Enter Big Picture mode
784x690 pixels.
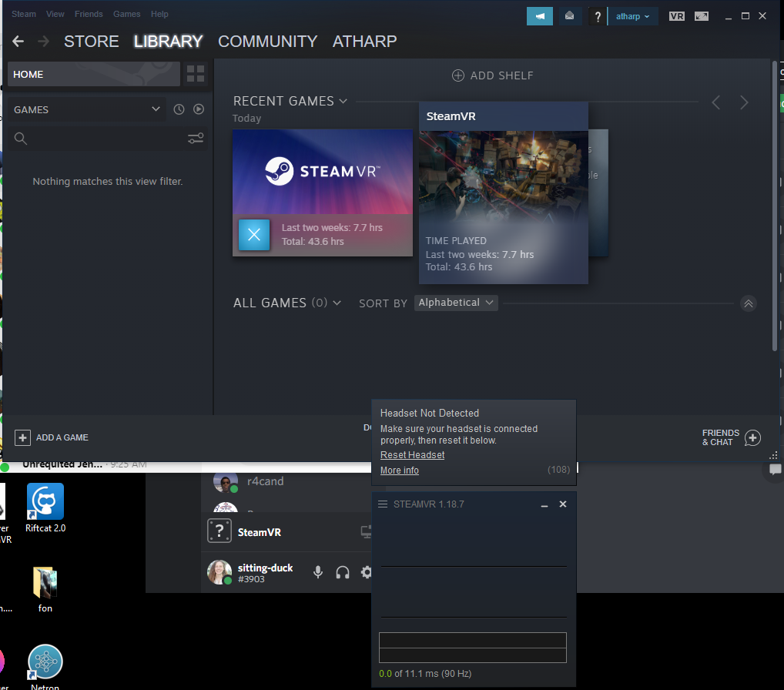coord(701,15)
